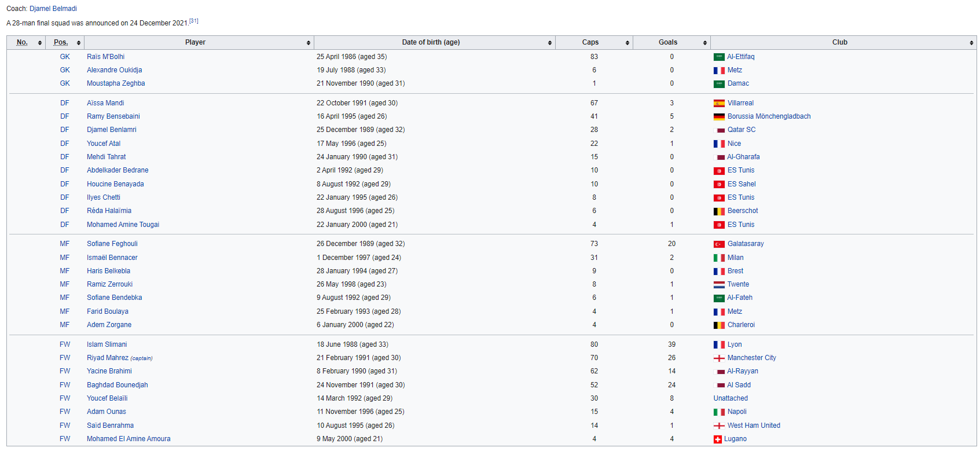Sort by Goals column sort arrows
The height and width of the screenshot is (451, 980).
[705, 43]
